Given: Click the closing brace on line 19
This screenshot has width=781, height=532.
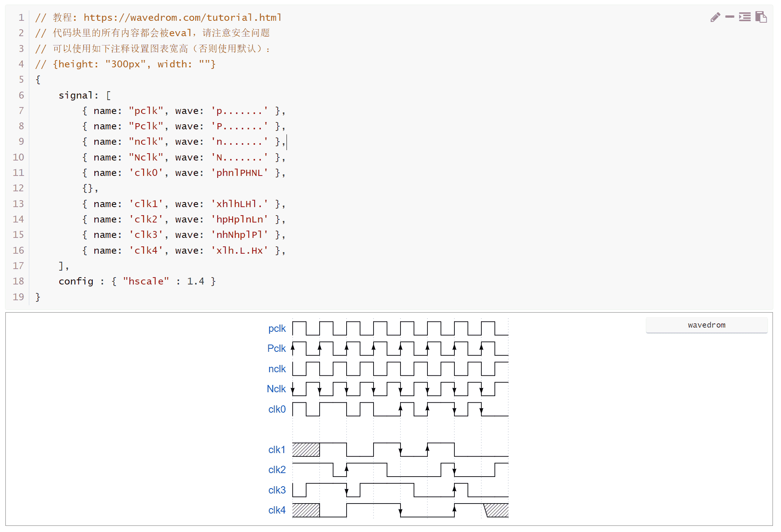Looking at the screenshot, I should click(x=38, y=297).
